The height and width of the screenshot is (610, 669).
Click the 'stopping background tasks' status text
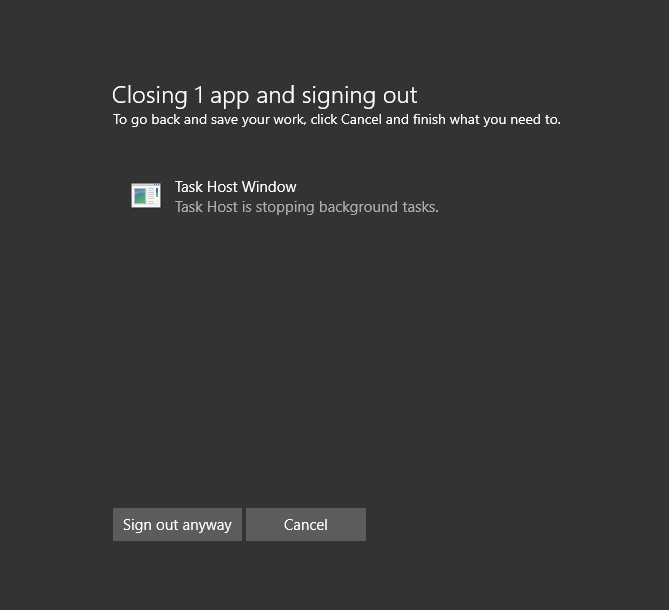tap(347, 207)
